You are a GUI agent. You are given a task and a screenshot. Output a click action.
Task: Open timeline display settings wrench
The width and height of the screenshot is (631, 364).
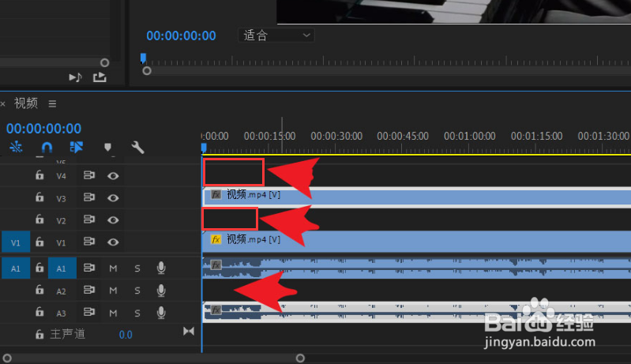pyautogui.click(x=137, y=147)
